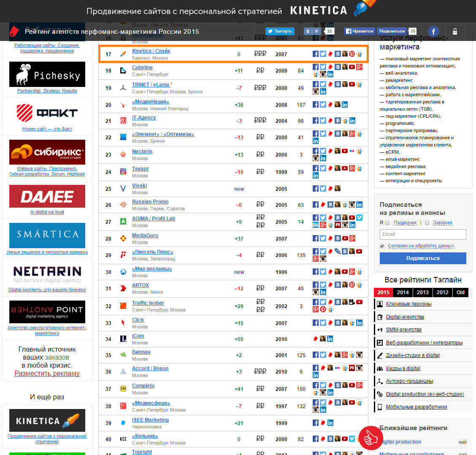Screen dimensions: 476x455
Task: Open the Cubeline agency link
Action: (142, 68)
